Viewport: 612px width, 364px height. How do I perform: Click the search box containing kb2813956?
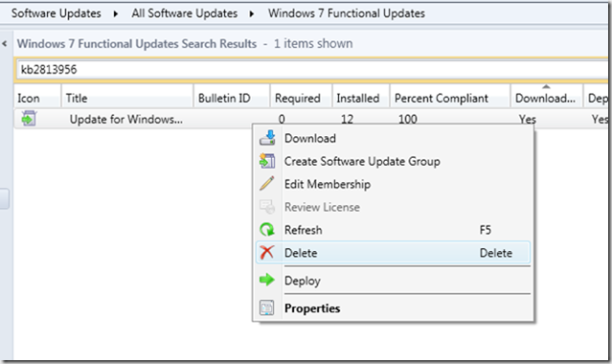coord(312,70)
